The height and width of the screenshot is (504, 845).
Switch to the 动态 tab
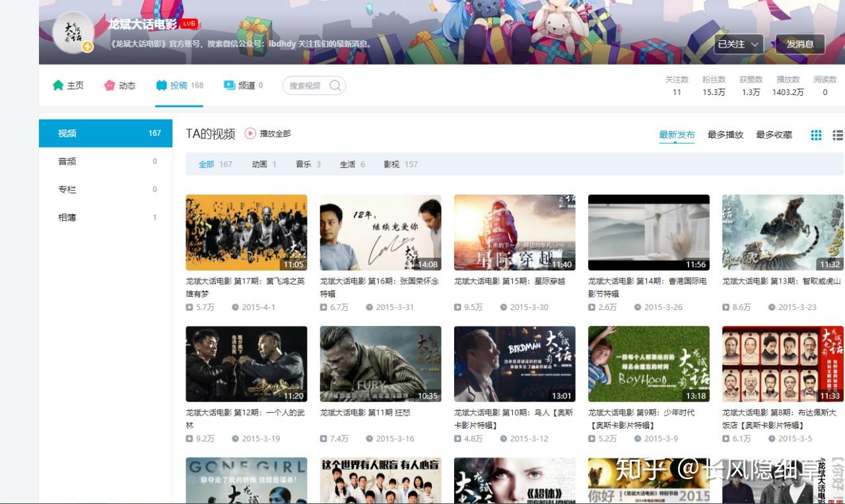[x=119, y=85]
